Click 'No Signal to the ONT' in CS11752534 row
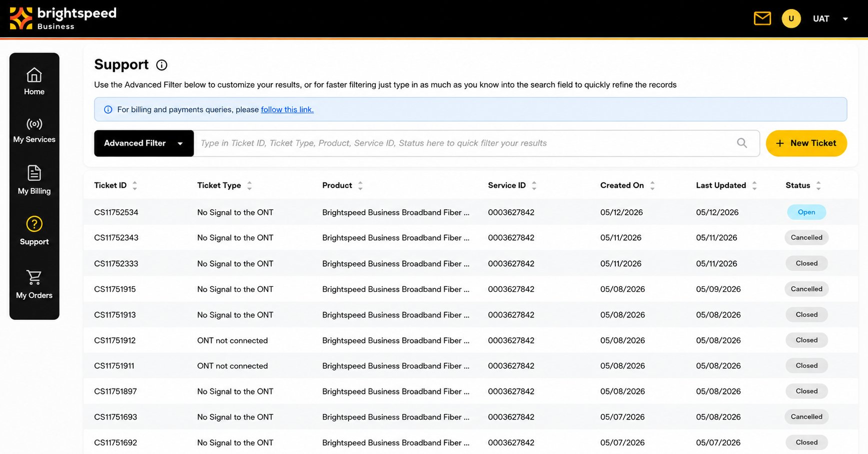Image resolution: width=868 pixels, height=454 pixels. tap(235, 212)
